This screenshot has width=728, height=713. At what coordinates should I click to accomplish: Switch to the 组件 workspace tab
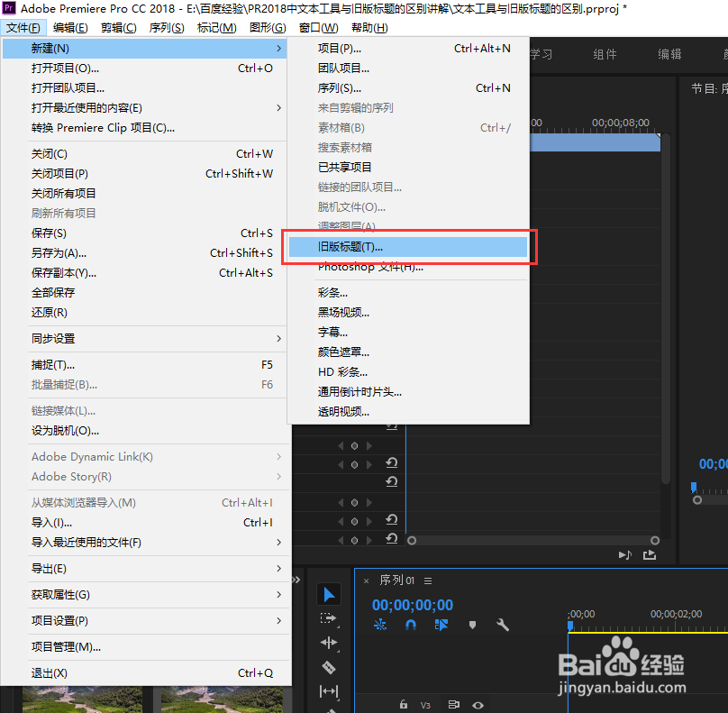pos(605,54)
